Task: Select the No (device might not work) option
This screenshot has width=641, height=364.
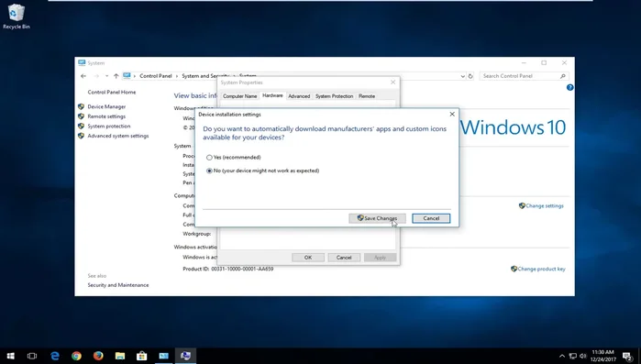Action: pyautogui.click(x=209, y=171)
